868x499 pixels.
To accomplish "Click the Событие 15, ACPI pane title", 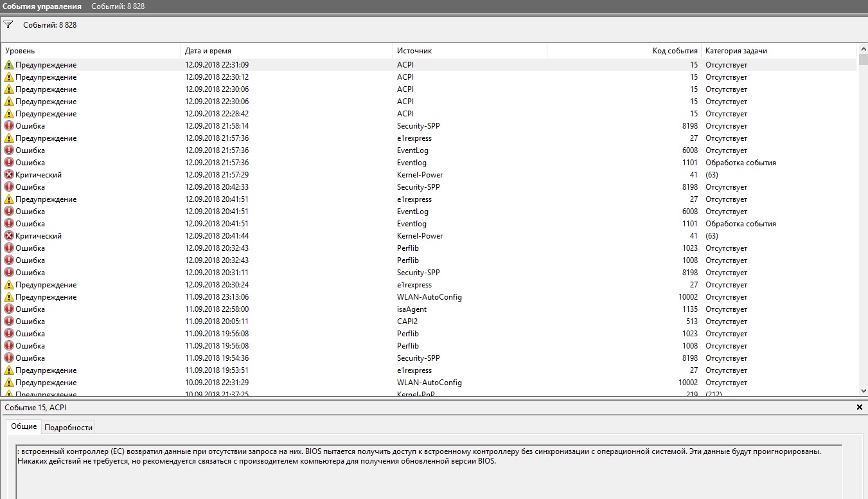I will (x=35, y=408).
